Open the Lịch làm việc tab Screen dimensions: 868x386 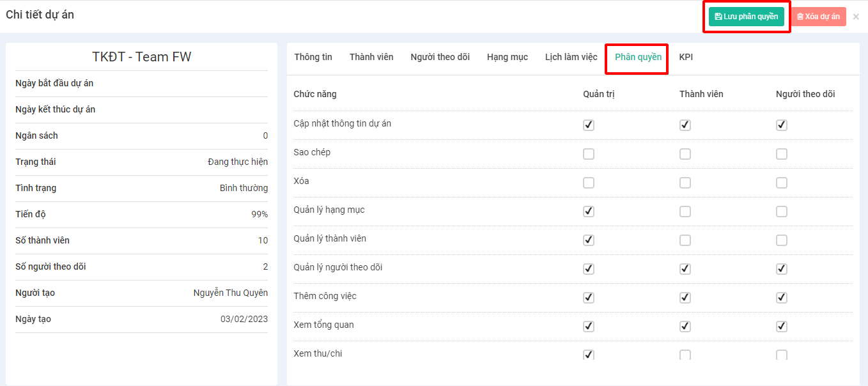[x=571, y=57]
